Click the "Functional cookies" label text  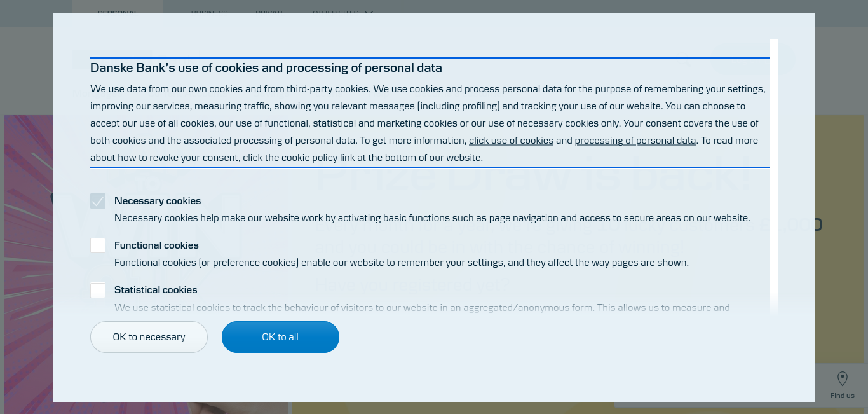point(156,245)
